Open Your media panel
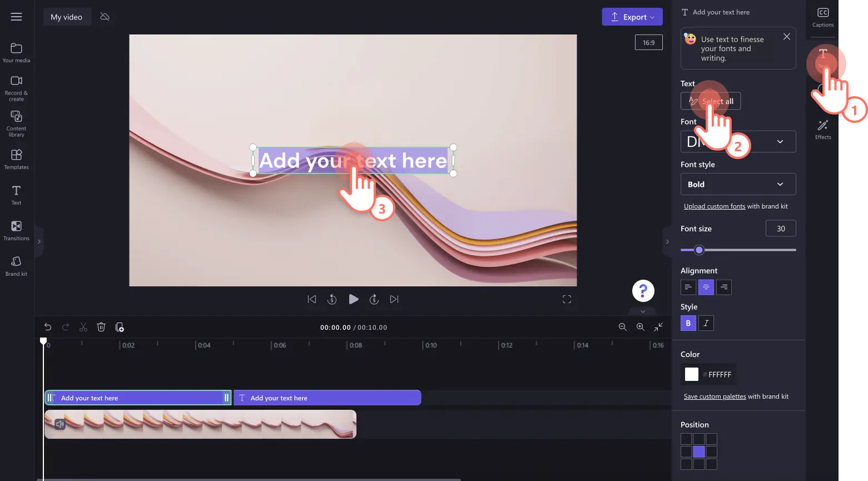Image resolution: width=868 pixels, height=481 pixels. pyautogui.click(x=17, y=53)
